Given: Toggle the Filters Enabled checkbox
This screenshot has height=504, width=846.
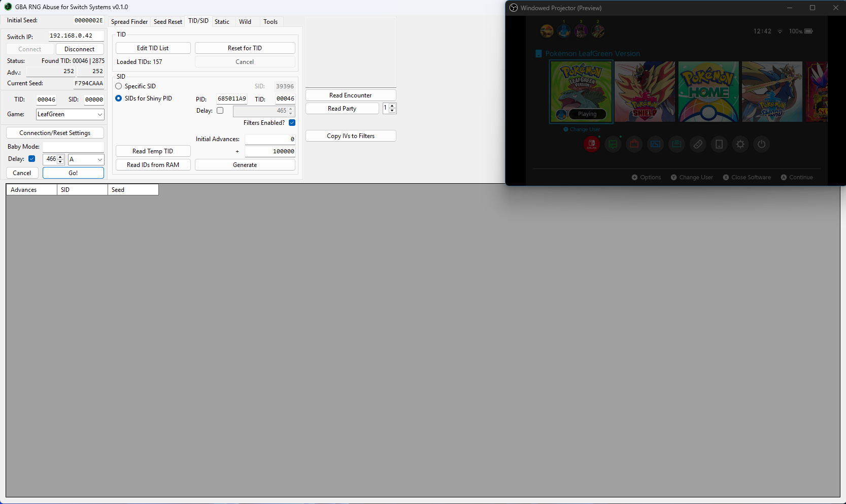Looking at the screenshot, I should pos(292,123).
